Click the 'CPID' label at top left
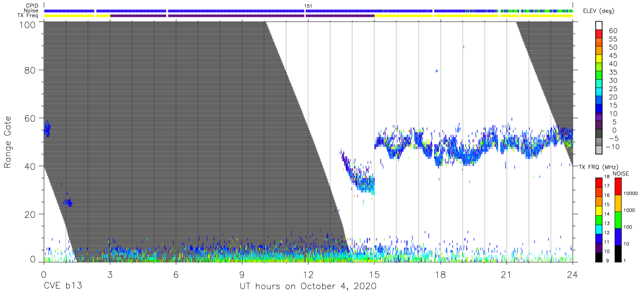The image size is (644, 297). click(33, 6)
